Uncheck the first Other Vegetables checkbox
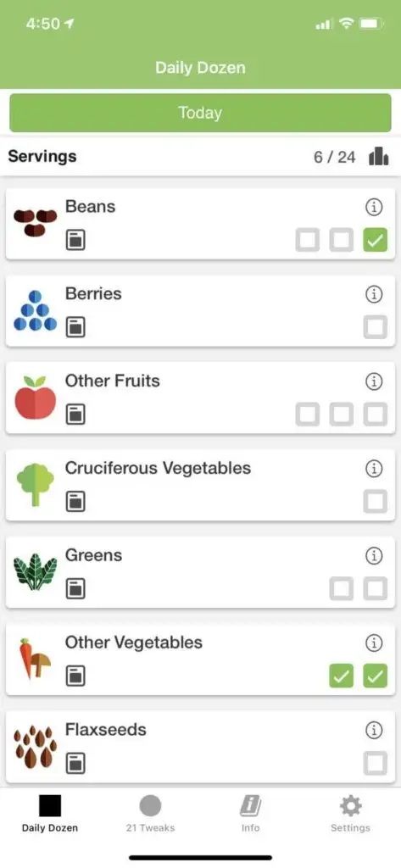 [x=341, y=676]
